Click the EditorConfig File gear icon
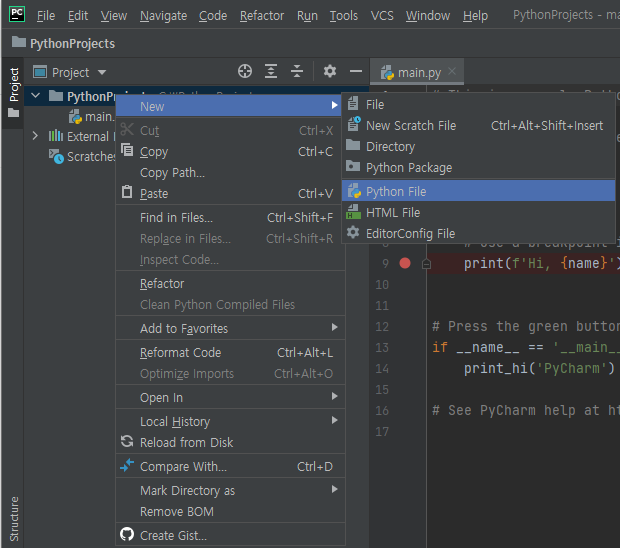Viewport: 620px width, 548px height. (353, 232)
